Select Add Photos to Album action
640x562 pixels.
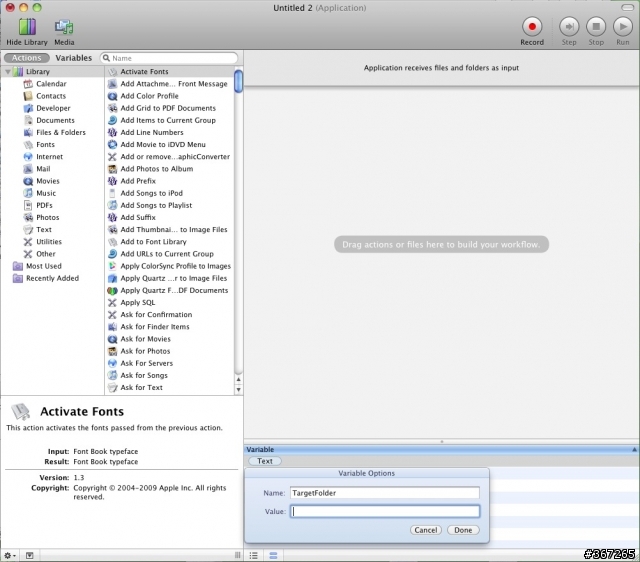[x=157, y=169]
